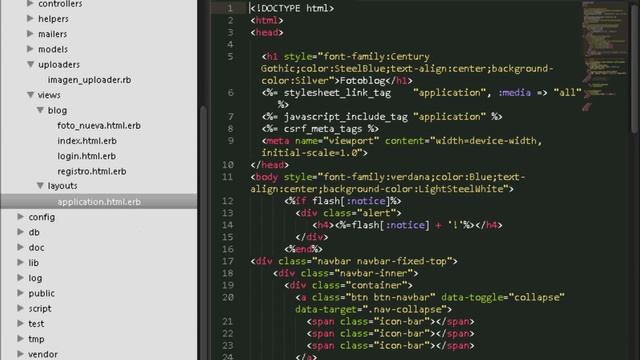Click "navbar-inner" class value
Viewport: 640px width, 360px height.
click(x=373, y=273)
